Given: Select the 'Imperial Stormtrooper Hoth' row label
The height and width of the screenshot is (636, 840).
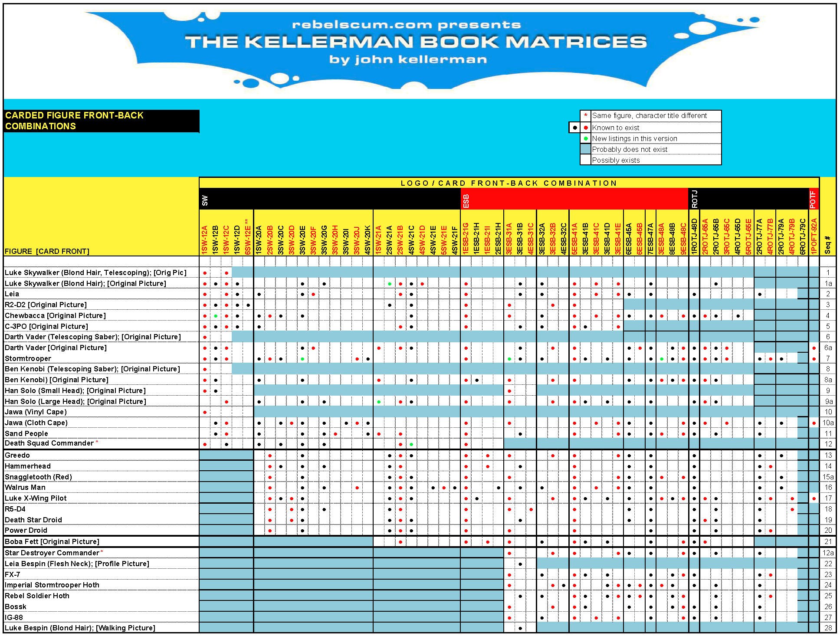Looking at the screenshot, I should pyautogui.click(x=52, y=585).
